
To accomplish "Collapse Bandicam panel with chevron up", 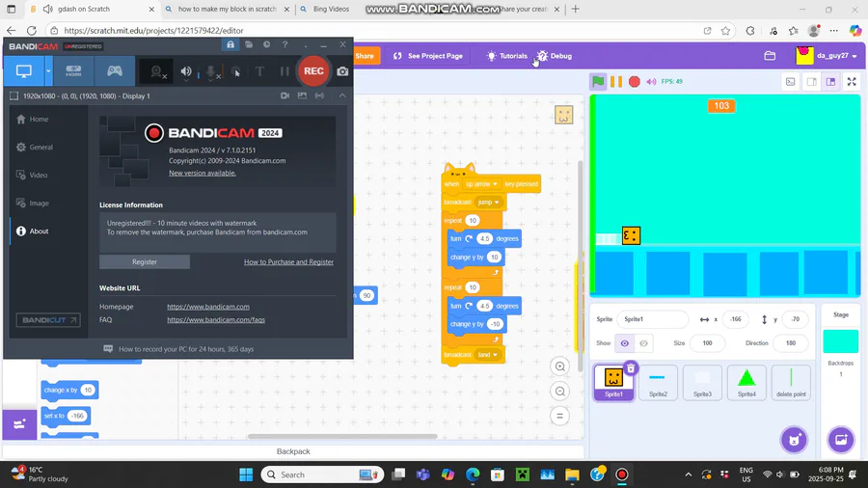I will [x=342, y=95].
